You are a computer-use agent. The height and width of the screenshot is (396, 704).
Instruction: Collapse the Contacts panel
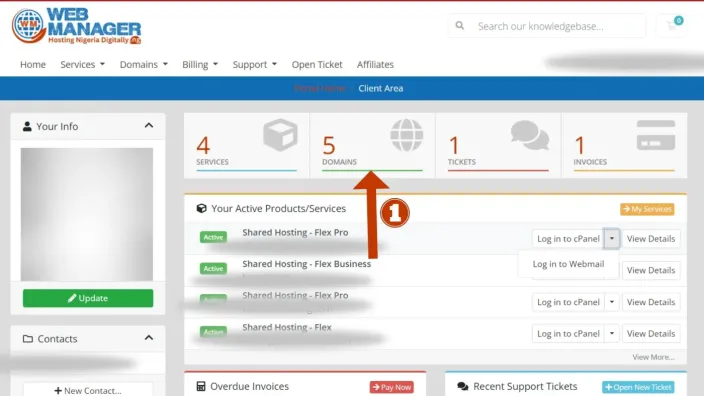(149, 338)
